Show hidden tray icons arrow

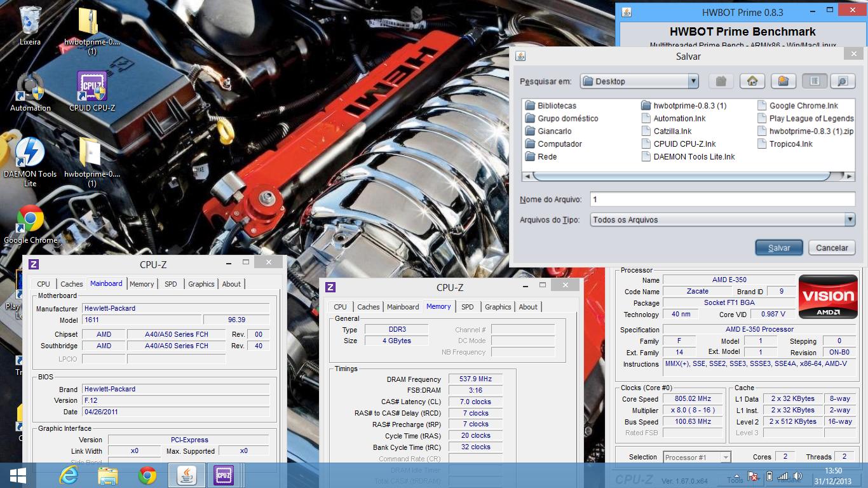click(738, 476)
